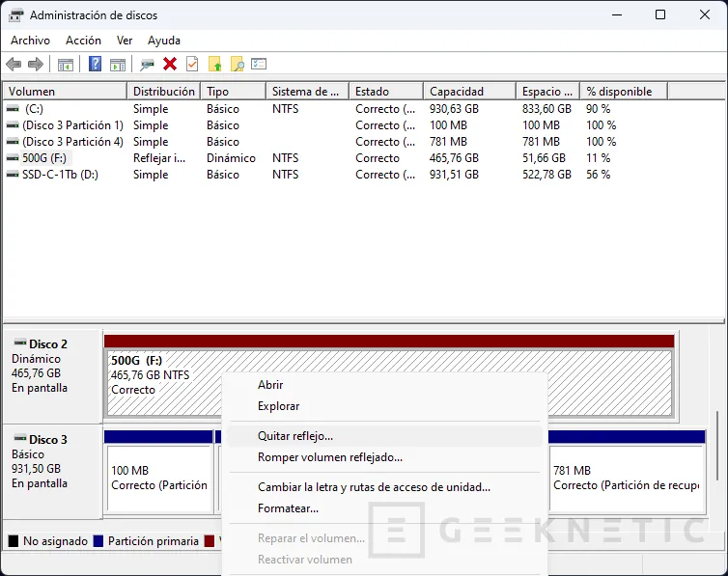Click the red X delete icon
Image resolution: width=728 pixels, height=576 pixels.
(x=170, y=64)
